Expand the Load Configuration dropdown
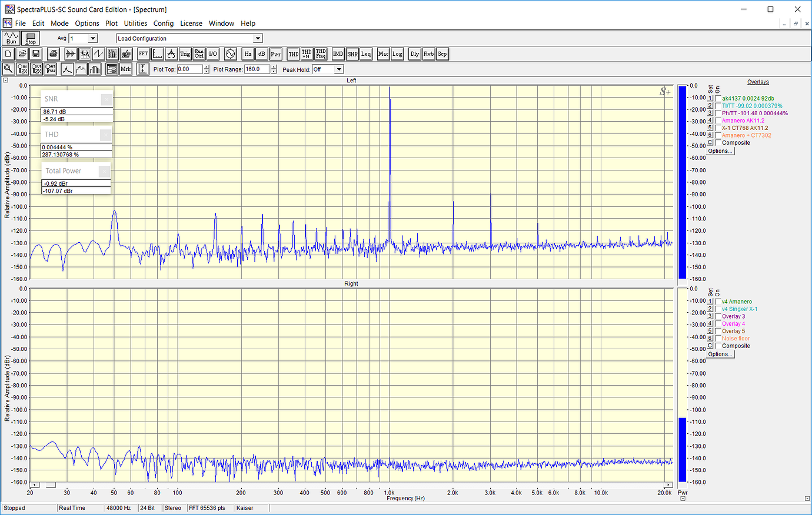 258,39
